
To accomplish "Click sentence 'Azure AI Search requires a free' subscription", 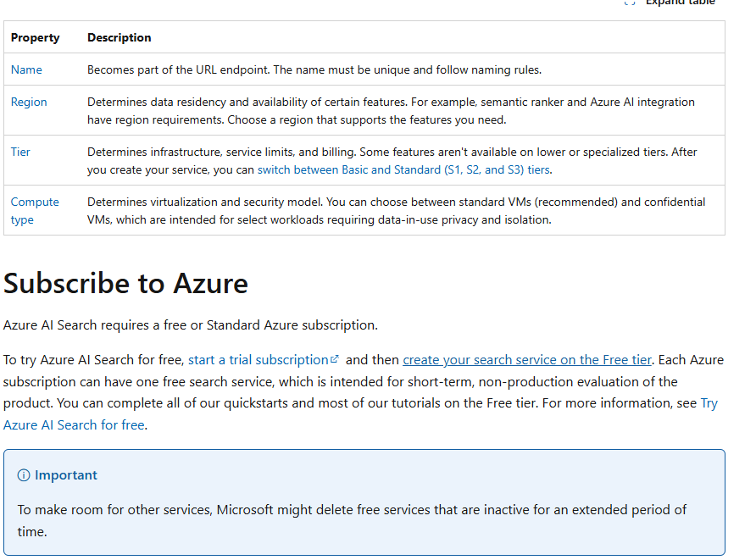I will (190, 324).
